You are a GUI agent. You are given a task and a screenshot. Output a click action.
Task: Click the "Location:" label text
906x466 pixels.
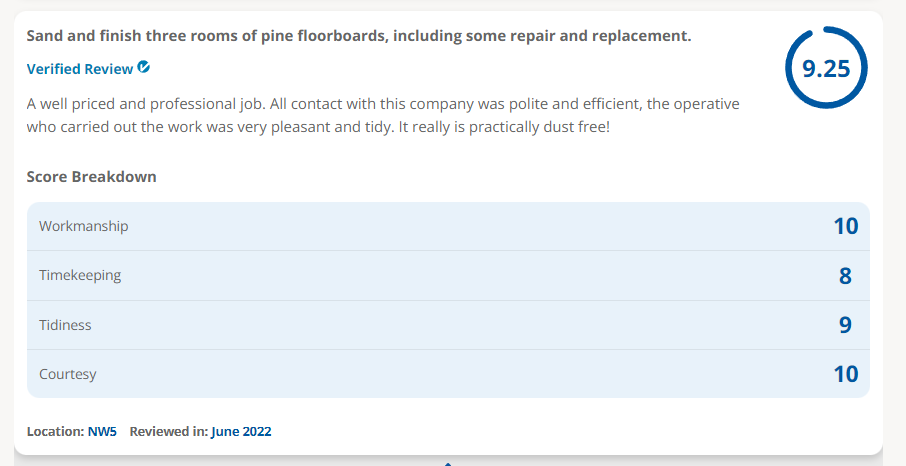coord(55,431)
